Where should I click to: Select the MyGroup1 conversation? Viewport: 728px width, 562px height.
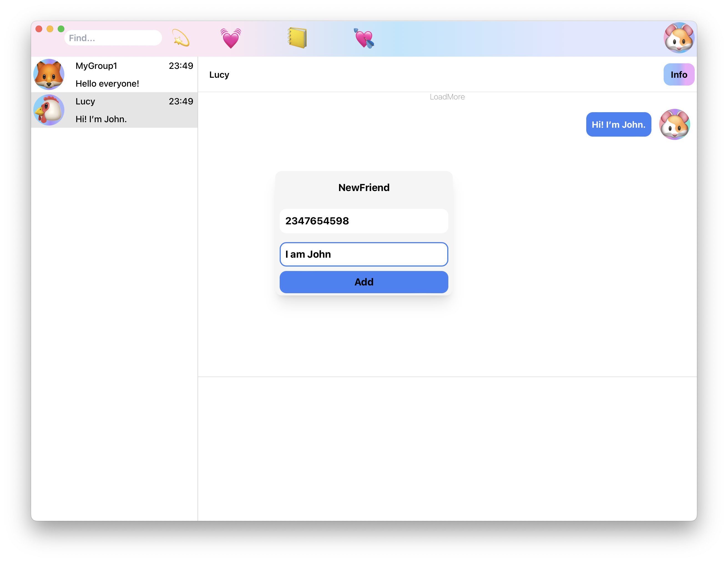point(133,74)
